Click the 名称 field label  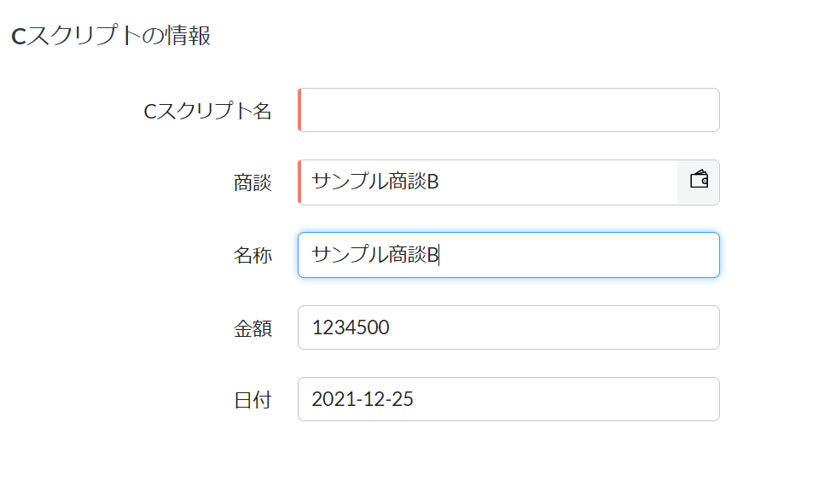coord(252,256)
